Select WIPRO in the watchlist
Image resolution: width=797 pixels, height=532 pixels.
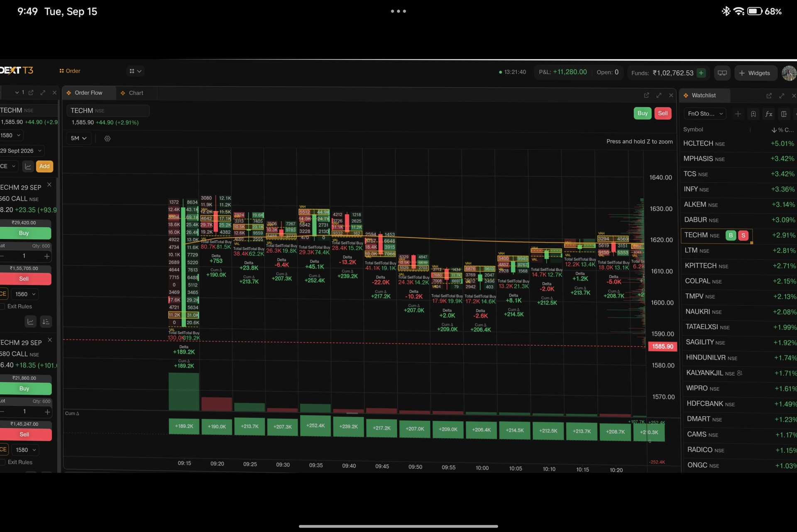click(740, 388)
